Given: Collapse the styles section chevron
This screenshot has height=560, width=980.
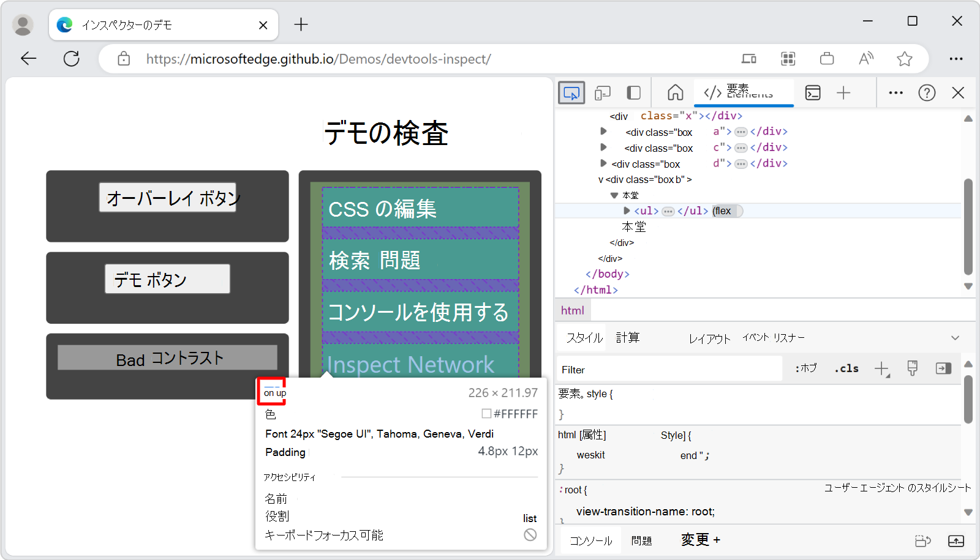Looking at the screenshot, I should point(955,337).
